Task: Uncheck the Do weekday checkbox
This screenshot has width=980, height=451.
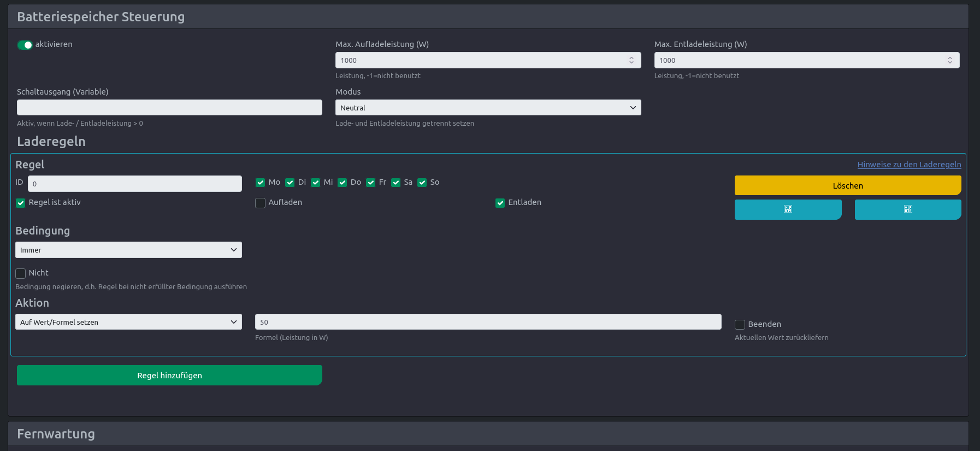Action: 342,183
